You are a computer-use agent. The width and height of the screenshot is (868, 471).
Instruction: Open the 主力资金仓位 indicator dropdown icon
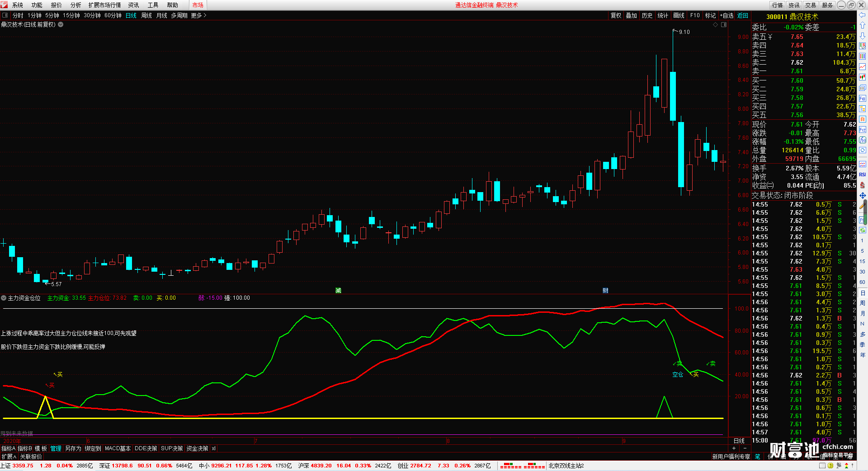(x=4, y=298)
